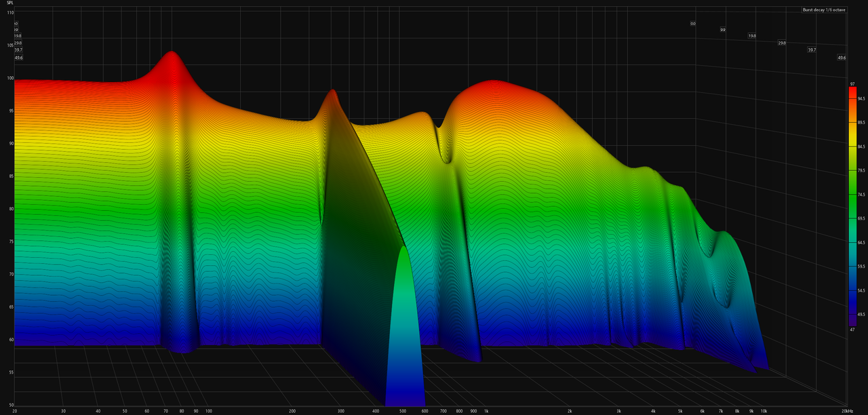
Task: Click the 79.5 value on the color scale
Action: click(861, 171)
